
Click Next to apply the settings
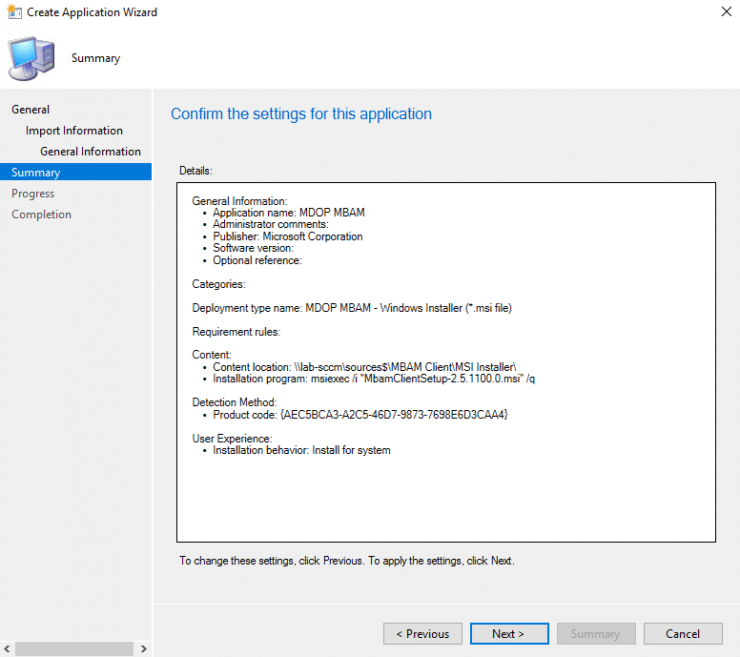coord(508,634)
